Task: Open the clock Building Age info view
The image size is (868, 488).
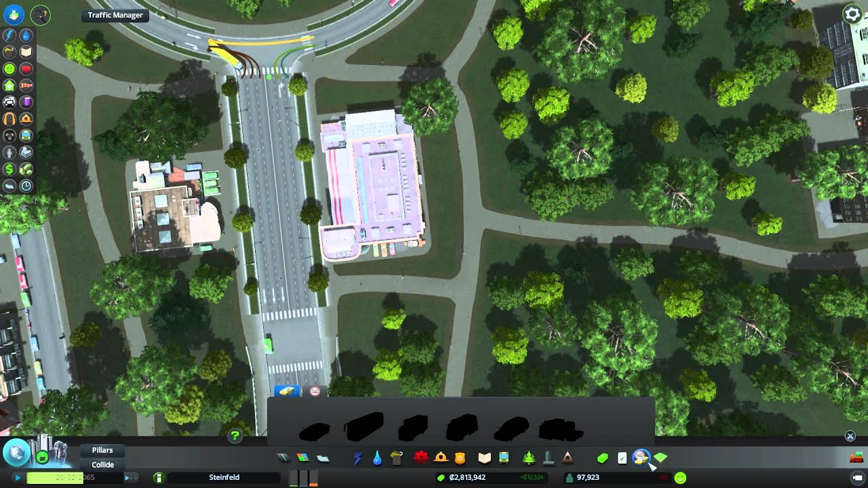Action: [x=26, y=185]
